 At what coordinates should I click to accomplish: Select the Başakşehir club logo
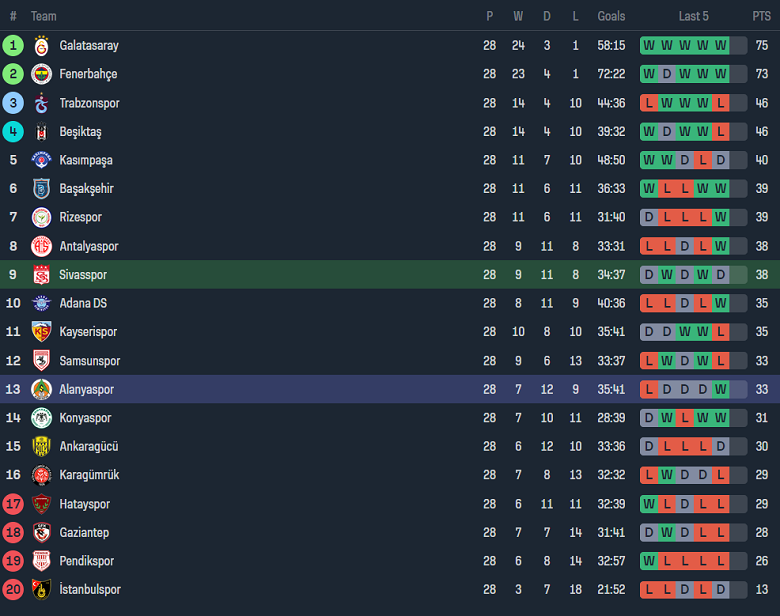coord(41,189)
